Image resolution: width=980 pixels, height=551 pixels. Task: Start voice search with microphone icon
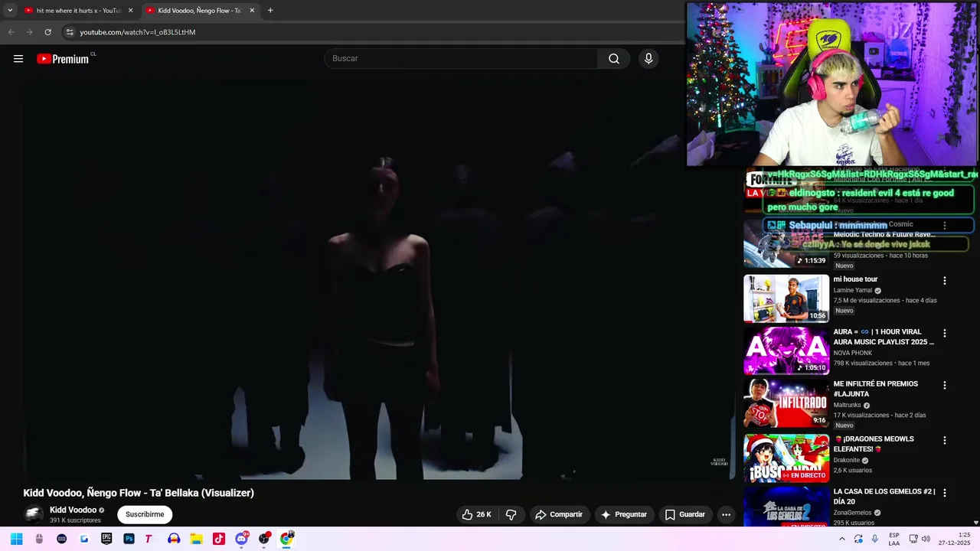tap(648, 59)
